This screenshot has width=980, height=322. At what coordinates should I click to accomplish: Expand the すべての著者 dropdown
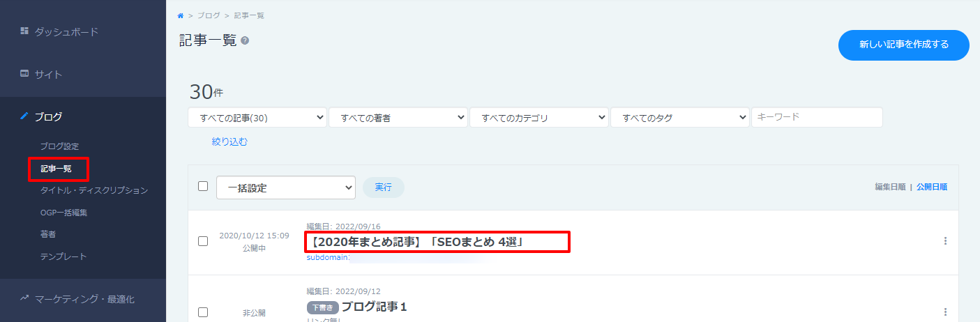[398, 118]
